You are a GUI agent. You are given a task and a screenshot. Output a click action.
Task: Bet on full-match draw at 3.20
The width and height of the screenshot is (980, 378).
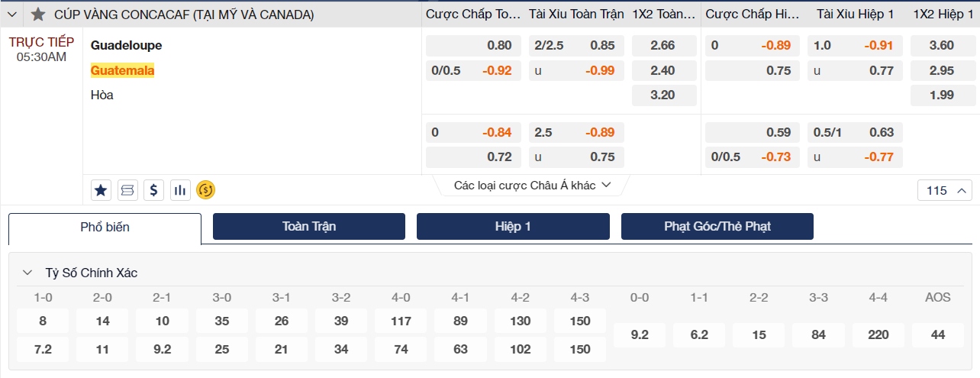663,95
